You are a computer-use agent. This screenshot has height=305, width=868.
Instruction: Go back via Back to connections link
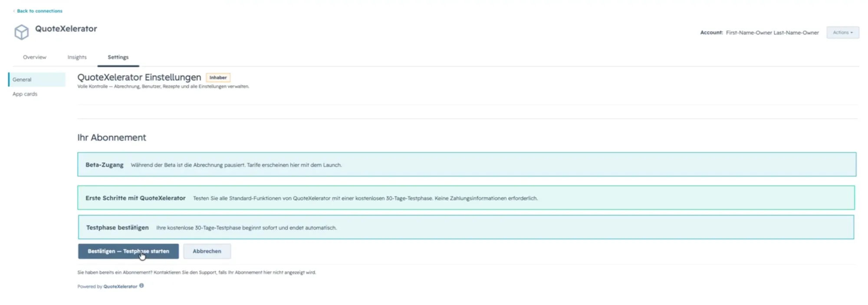[x=38, y=11]
